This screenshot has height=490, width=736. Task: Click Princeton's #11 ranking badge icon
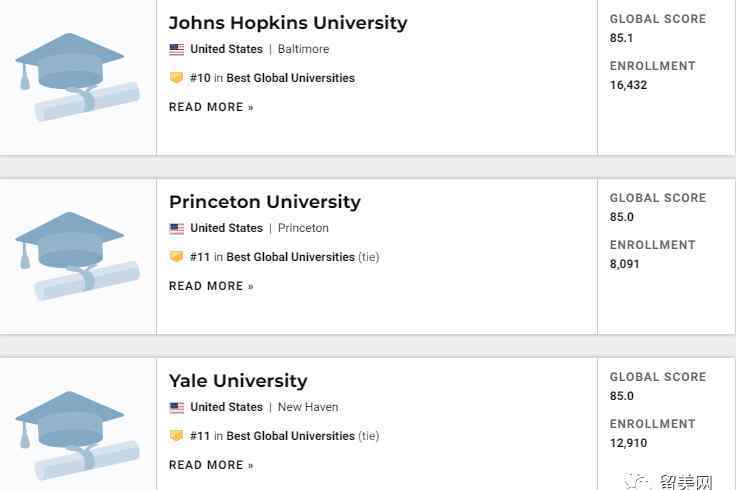click(176, 257)
